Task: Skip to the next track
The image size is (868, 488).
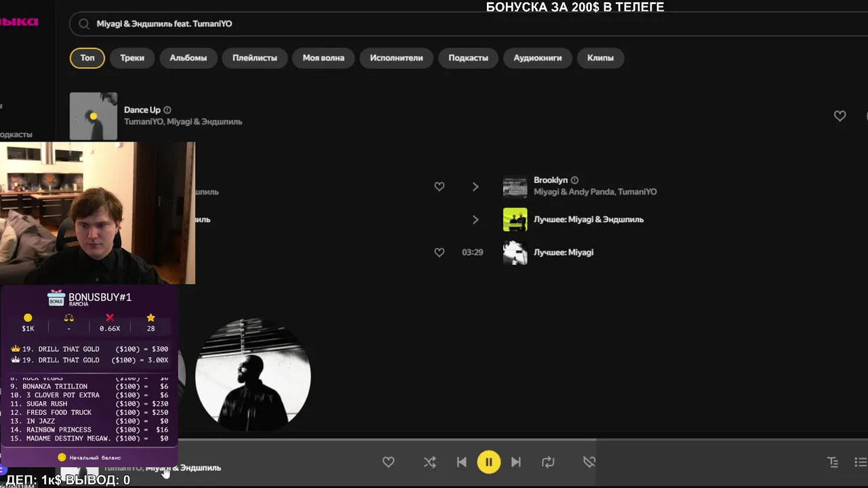Action: [x=515, y=462]
